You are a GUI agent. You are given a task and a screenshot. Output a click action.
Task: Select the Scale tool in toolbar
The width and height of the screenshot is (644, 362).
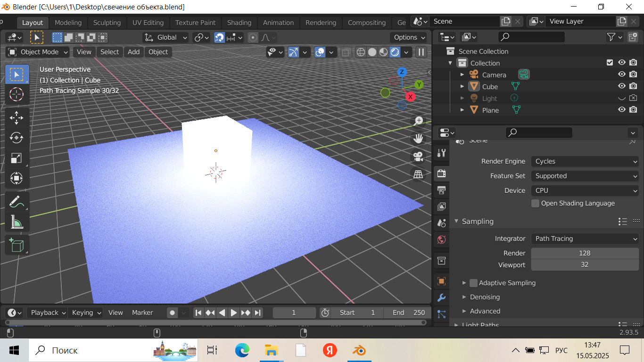pos(17,158)
